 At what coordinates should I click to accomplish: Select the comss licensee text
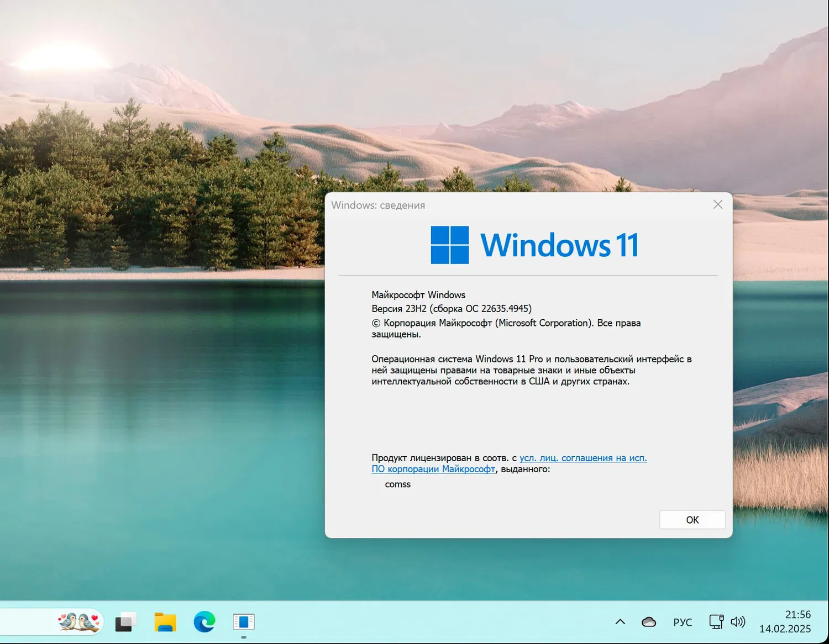(397, 484)
